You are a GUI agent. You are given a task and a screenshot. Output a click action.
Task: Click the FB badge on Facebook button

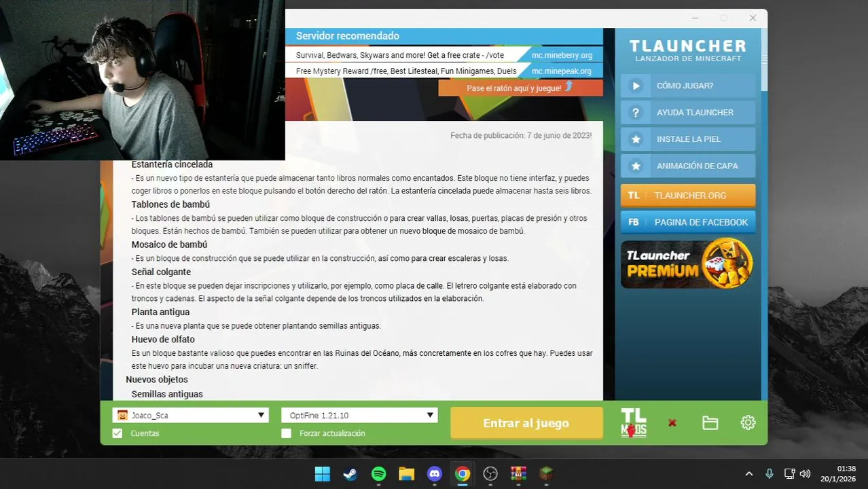pos(634,222)
